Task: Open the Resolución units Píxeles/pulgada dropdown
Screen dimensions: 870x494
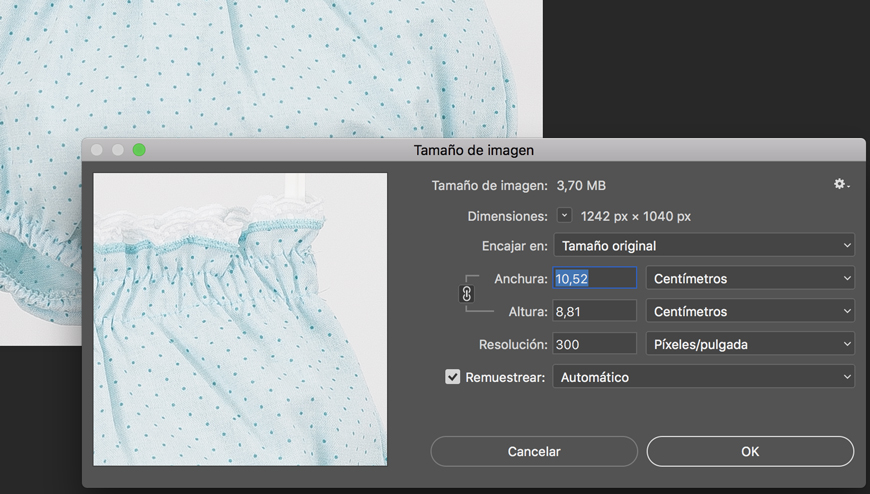Action: [750, 344]
